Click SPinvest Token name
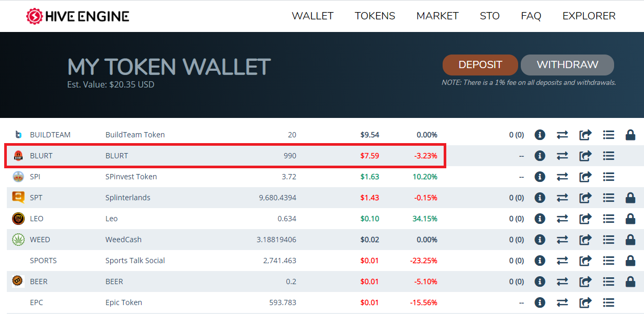This screenshot has width=644, height=314. [x=131, y=177]
